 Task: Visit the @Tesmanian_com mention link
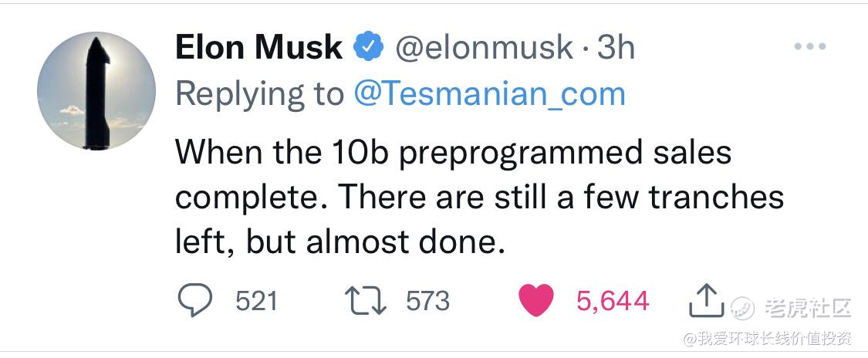[489, 95]
